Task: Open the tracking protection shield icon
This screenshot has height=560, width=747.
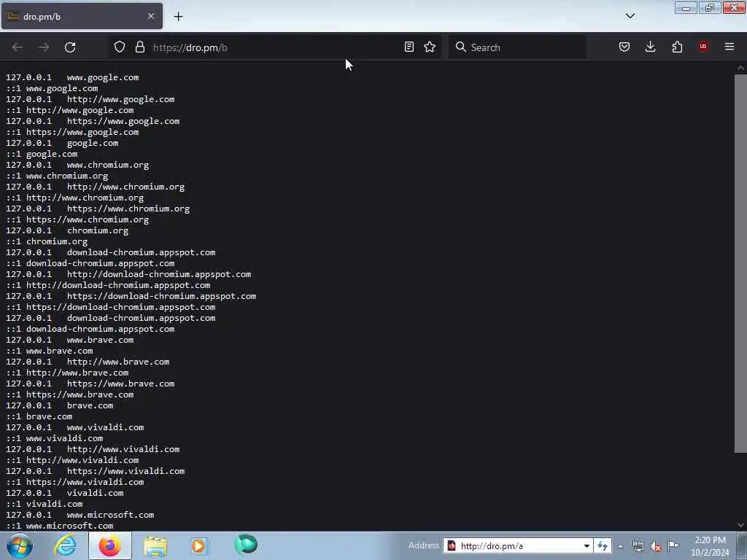Action: 120,47
